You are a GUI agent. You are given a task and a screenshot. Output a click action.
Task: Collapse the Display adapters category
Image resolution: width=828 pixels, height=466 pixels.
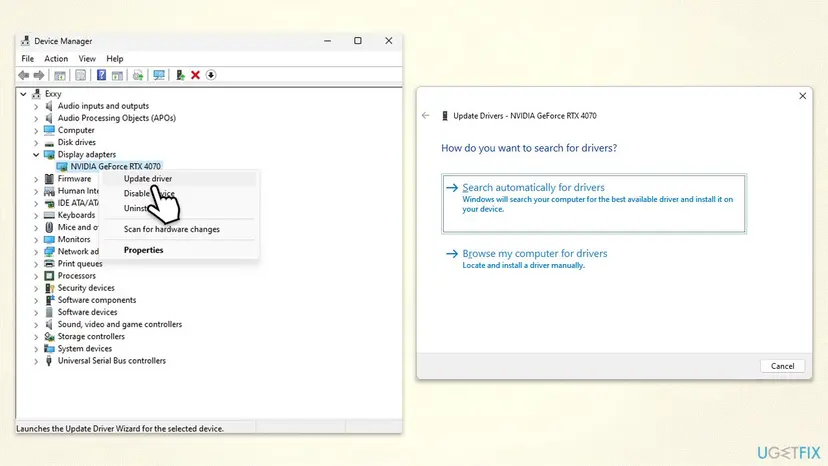coord(36,155)
